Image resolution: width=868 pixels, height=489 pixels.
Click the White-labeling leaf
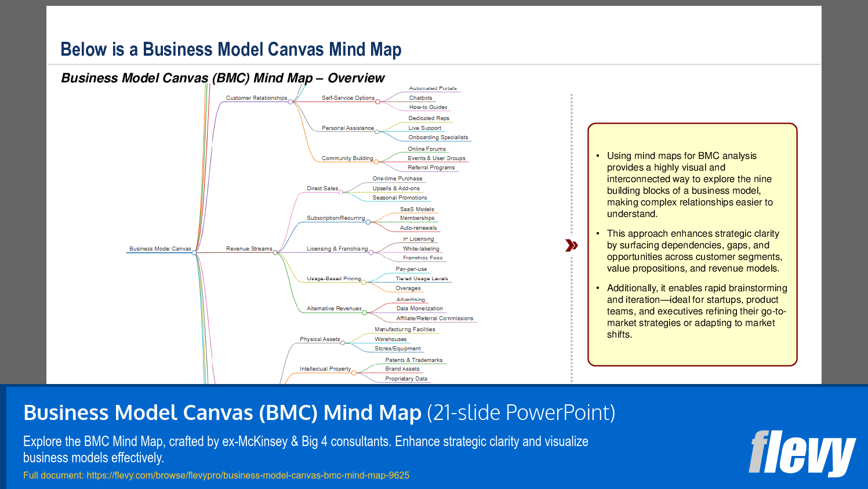tap(421, 249)
